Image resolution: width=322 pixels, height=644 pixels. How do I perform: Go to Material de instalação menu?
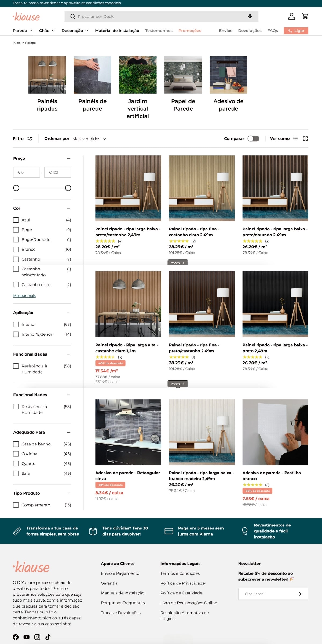click(117, 31)
